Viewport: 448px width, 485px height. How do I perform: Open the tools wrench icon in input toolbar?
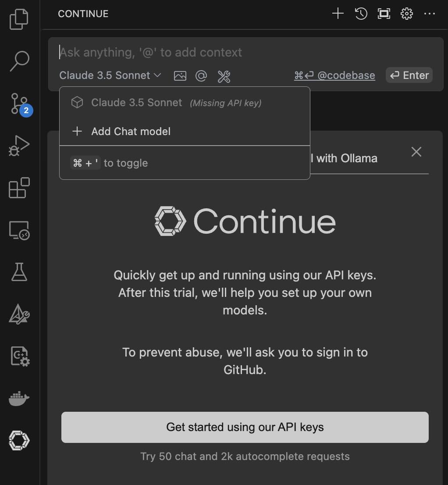[x=224, y=76]
